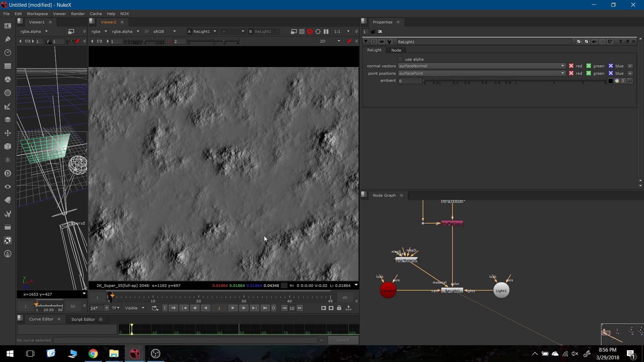This screenshot has width=644, height=362.
Task: Click the Transform tools icon (move arrows)
Action: [7, 133]
